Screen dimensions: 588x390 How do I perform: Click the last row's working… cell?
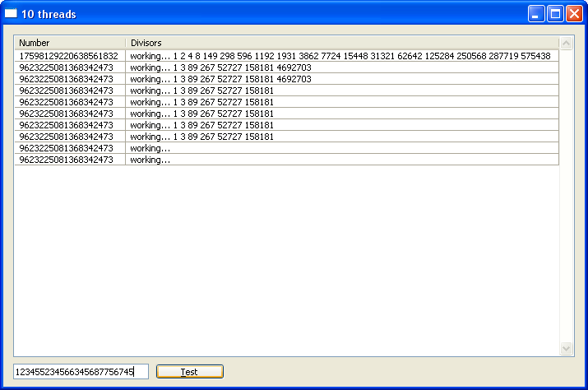coord(150,160)
